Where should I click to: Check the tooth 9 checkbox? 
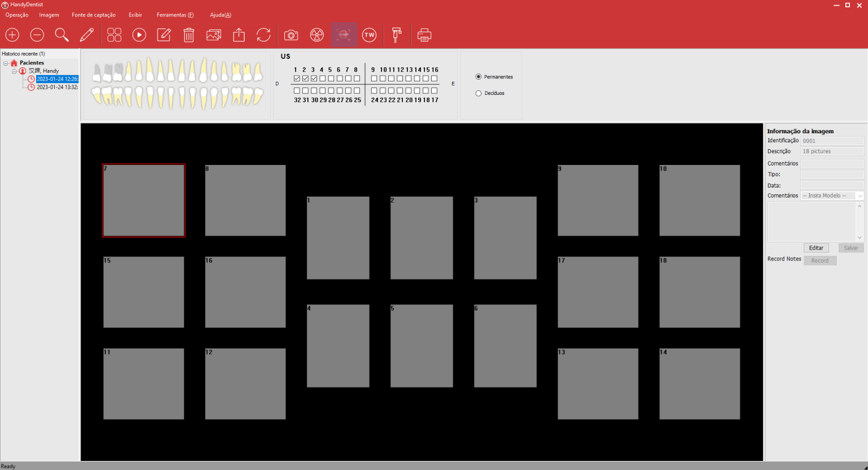tap(374, 79)
